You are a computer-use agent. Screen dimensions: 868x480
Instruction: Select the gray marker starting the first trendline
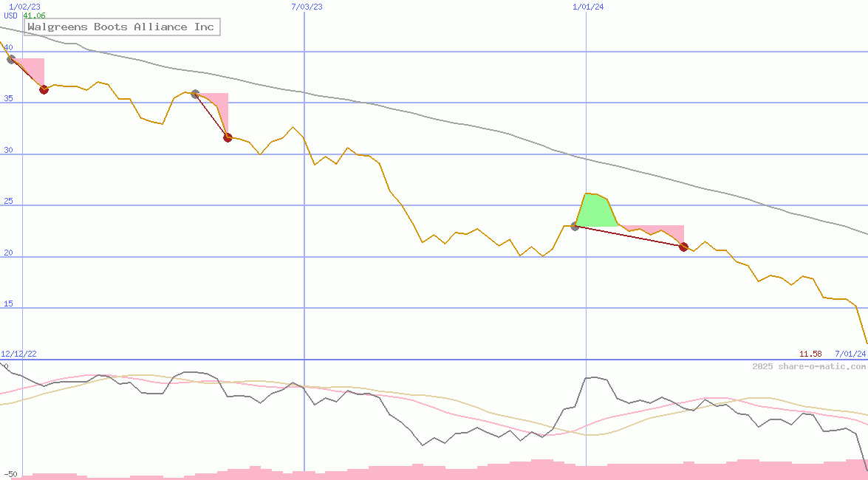click(x=13, y=59)
